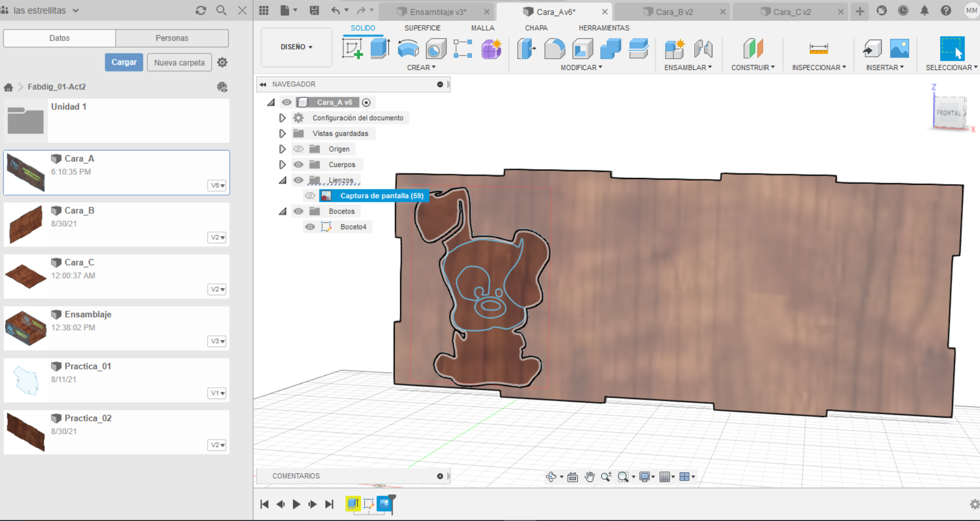Save the document with disk icon
Screen dimensions: 980x521
coord(314,10)
